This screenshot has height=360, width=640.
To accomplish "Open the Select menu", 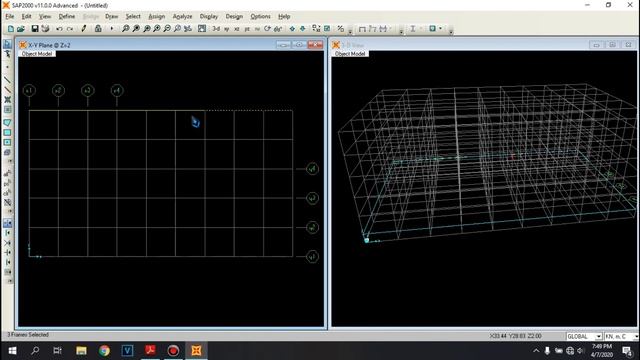I will [x=133, y=17].
